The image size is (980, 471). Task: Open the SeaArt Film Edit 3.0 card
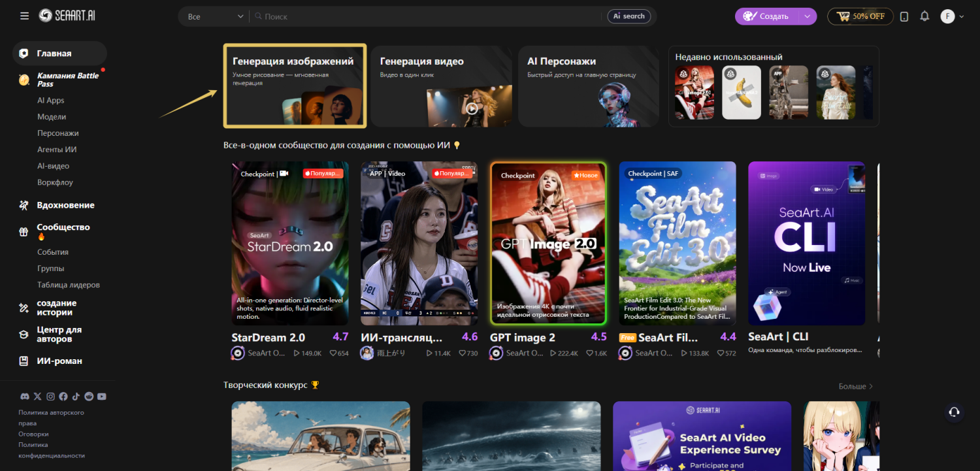tap(678, 243)
